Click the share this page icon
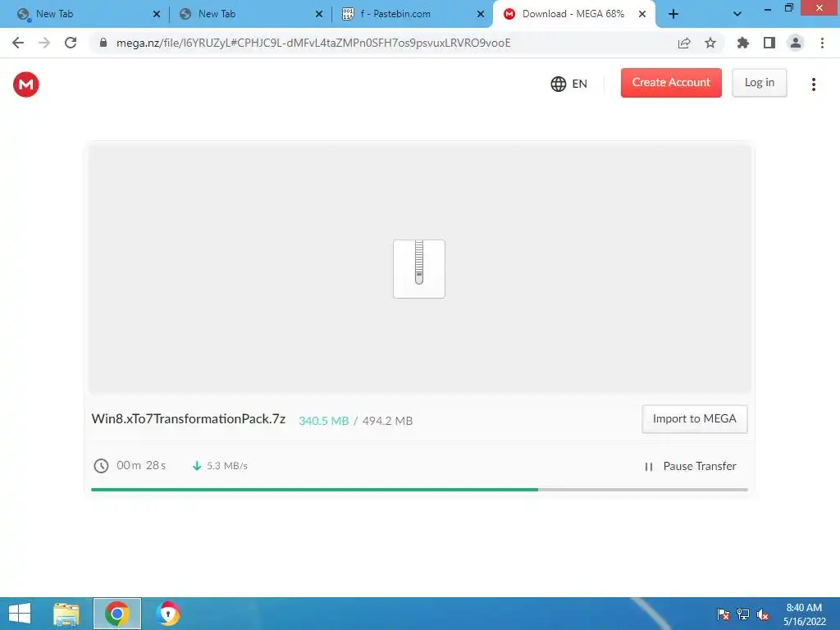Screen dimensions: 840x630 tap(684, 43)
